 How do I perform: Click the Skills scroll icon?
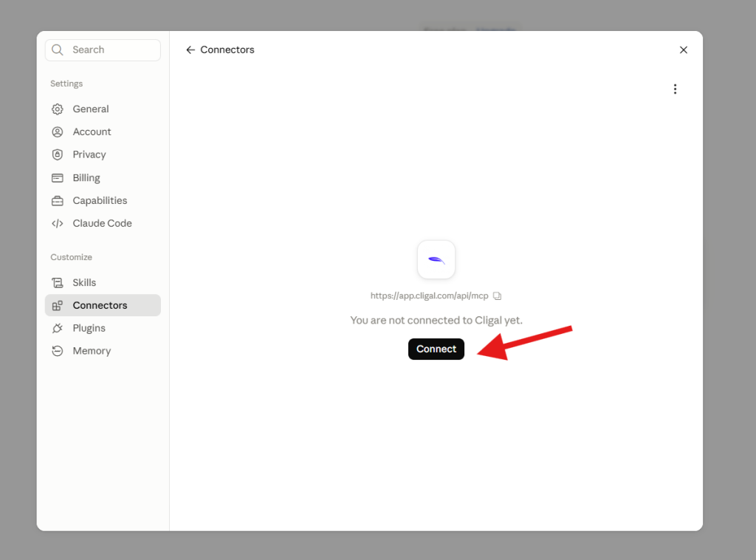[58, 283]
